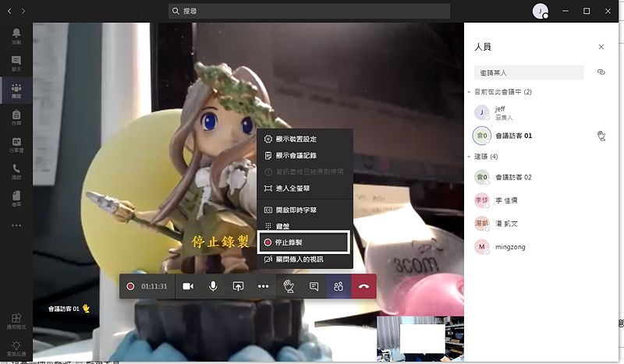
Task: Go forward with the right arrow
Action: 23,11
